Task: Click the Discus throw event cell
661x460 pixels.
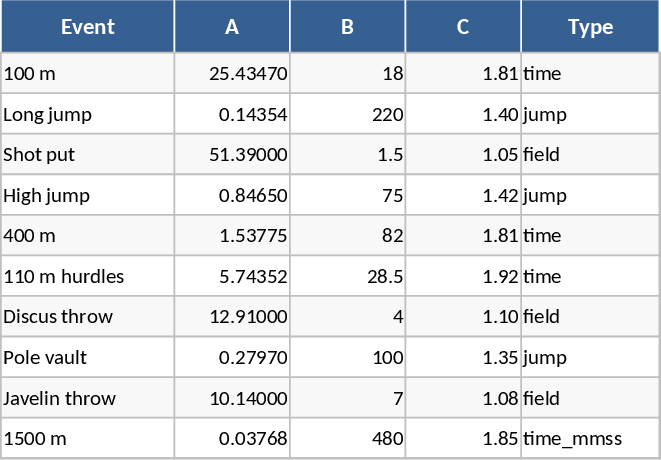Action: tap(87, 317)
